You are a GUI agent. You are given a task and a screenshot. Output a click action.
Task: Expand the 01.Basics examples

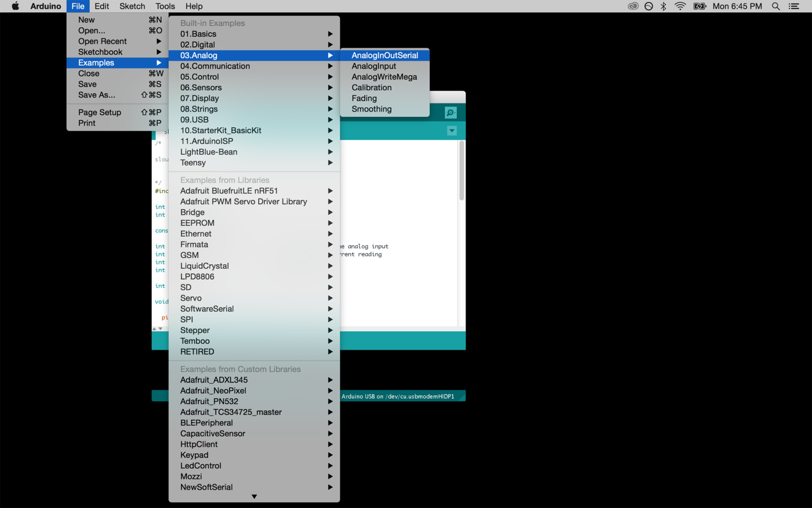click(254, 34)
